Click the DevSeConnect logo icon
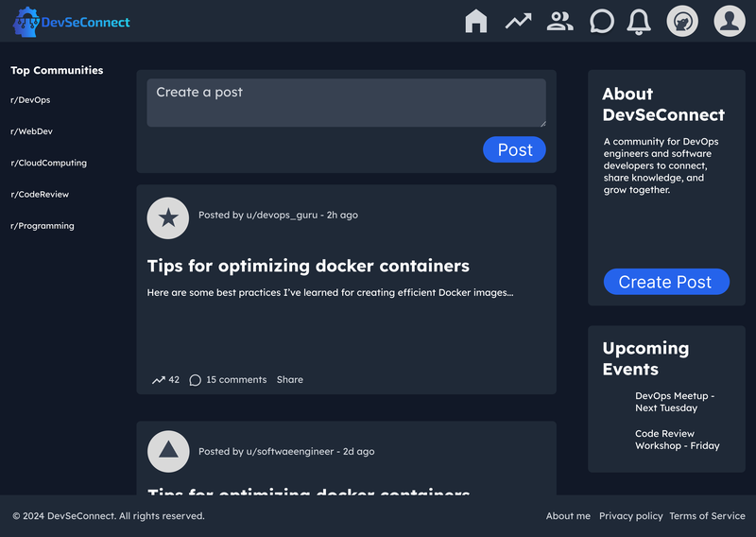 (x=26, y=21)
